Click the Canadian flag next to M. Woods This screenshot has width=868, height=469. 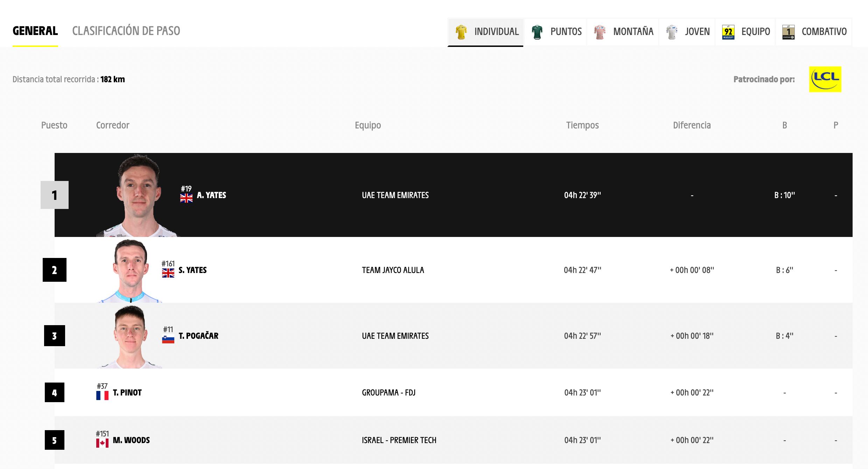click(x=102, y=443)
